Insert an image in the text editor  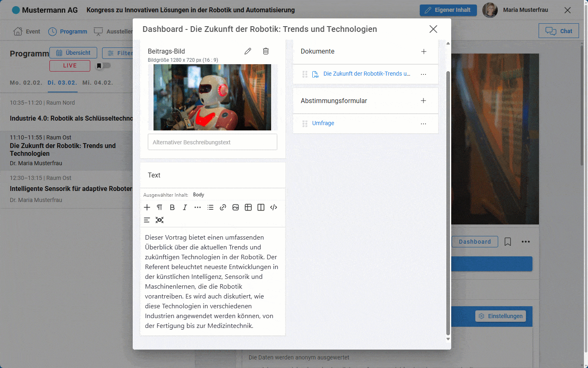[236, 207]
